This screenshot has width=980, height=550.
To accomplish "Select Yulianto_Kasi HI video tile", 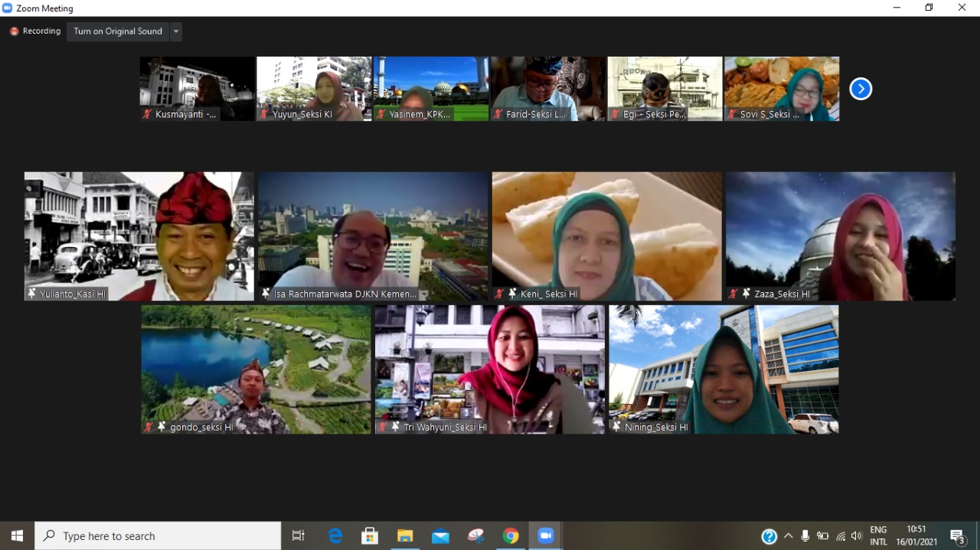I will (139, 236).
